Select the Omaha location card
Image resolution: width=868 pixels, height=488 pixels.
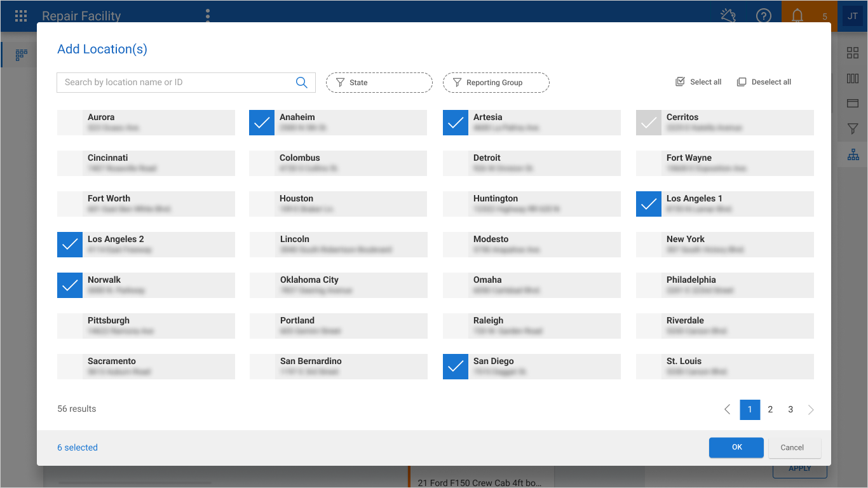pos(532,285)
